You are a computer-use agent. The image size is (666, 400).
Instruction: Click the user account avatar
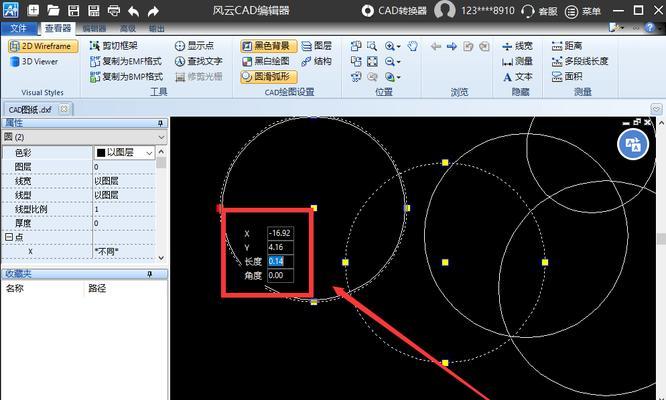[444, 10]
